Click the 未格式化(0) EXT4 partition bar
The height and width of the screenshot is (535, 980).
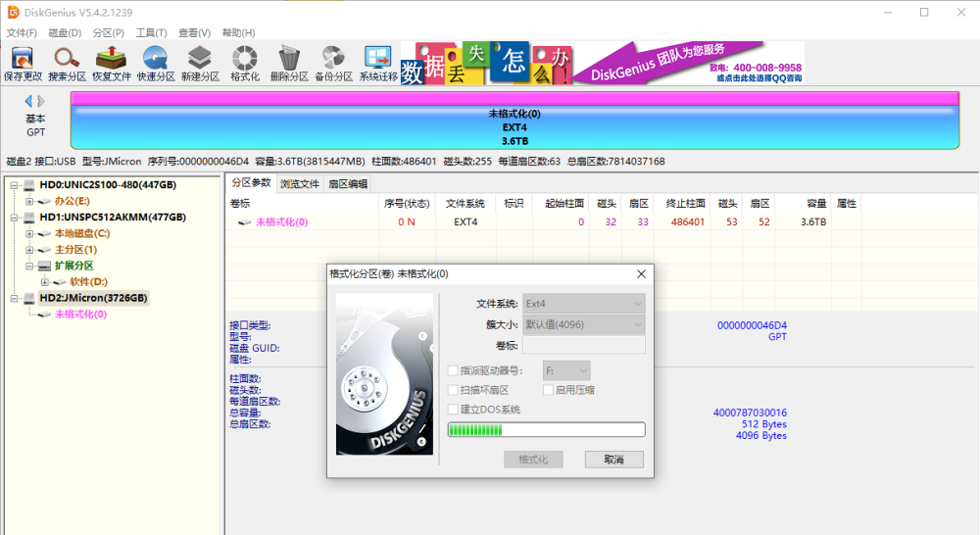point(514,121)
